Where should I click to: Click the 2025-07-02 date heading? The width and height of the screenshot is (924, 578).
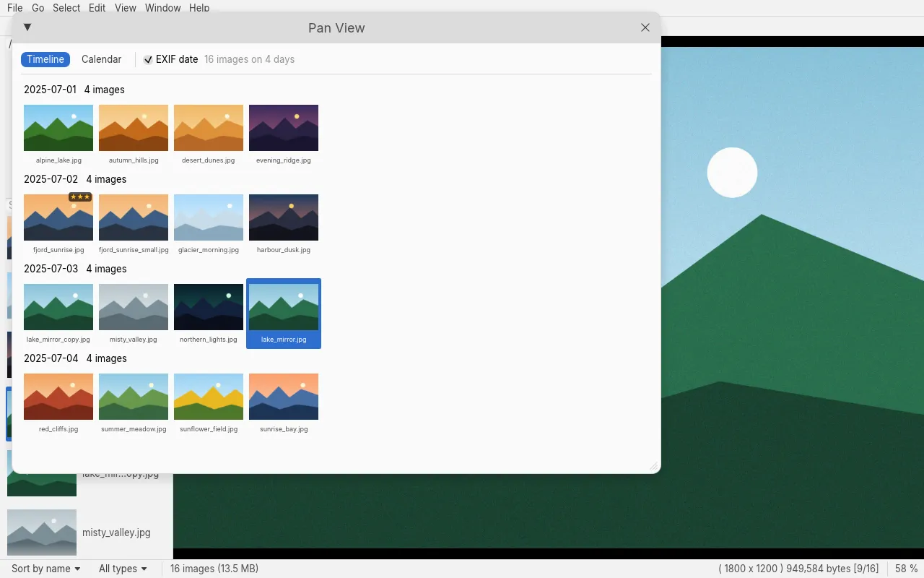(x=51, y=179)
